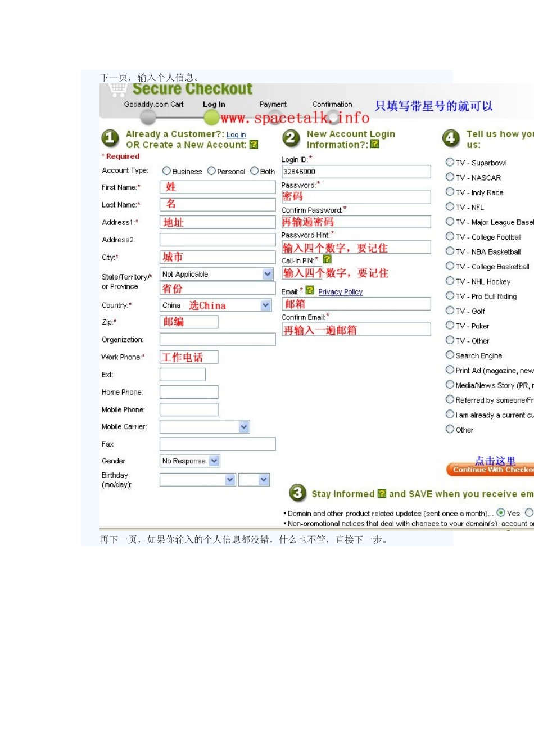Select Business account type
The width and height of the screenshot is (534, 756).
point(166,170)
